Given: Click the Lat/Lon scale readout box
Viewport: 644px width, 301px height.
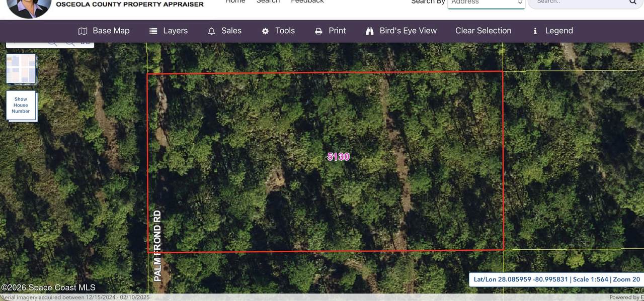Looking at the screenshot, I should (x=556, y=279).
